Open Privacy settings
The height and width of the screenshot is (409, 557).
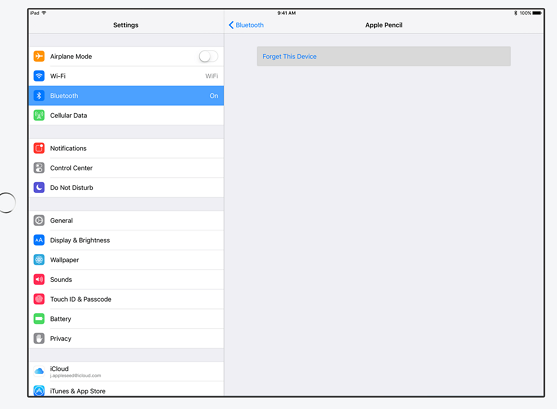126,338
